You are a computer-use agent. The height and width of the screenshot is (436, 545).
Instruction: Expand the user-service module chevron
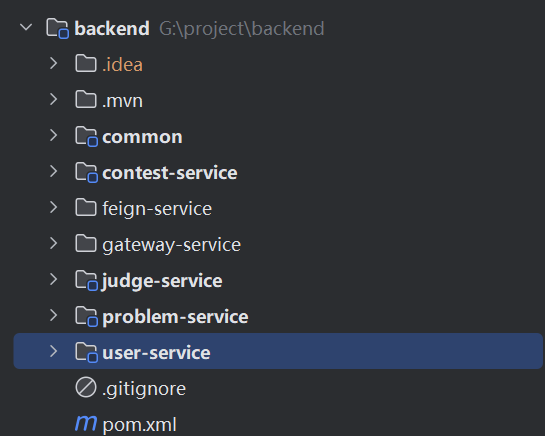54,351
